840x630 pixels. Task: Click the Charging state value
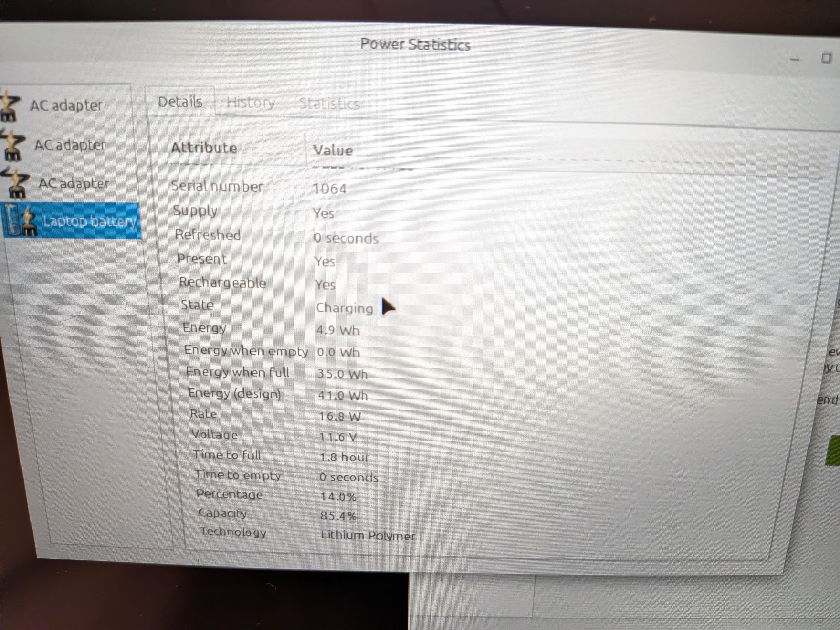344,308
